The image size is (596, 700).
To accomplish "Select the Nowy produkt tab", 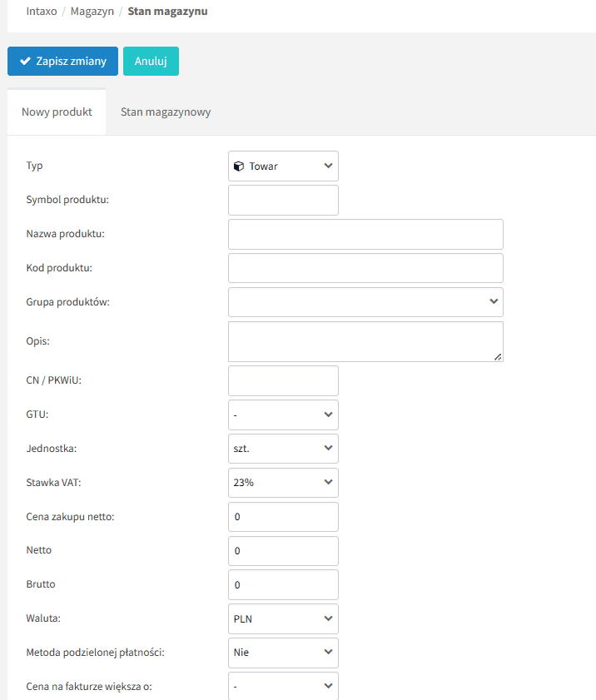I will [57, 112].
